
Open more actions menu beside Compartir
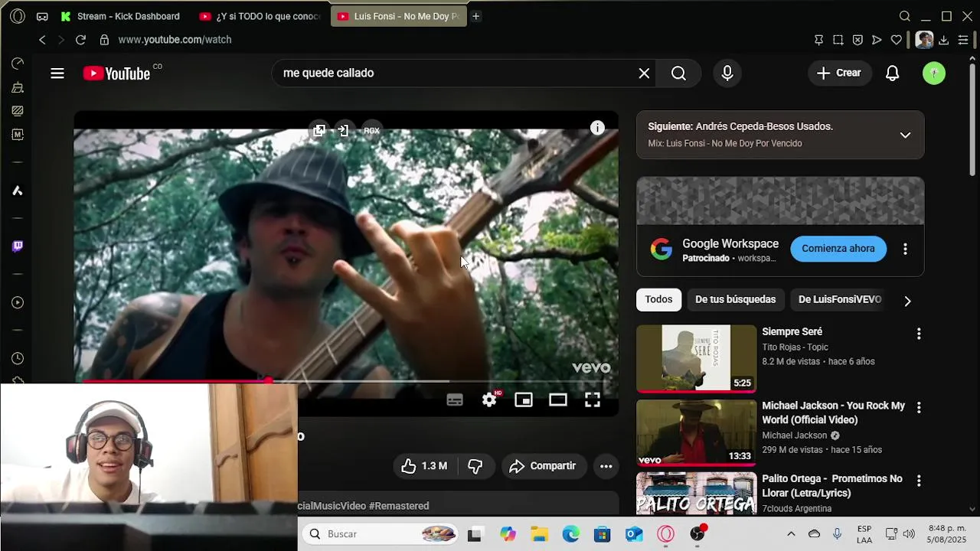[x=606, y=466]
